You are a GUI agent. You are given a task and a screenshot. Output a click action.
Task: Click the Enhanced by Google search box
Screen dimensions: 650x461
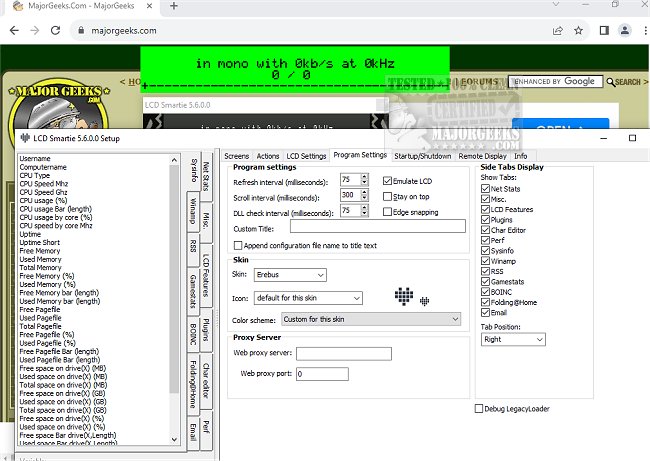click(555, 81)
